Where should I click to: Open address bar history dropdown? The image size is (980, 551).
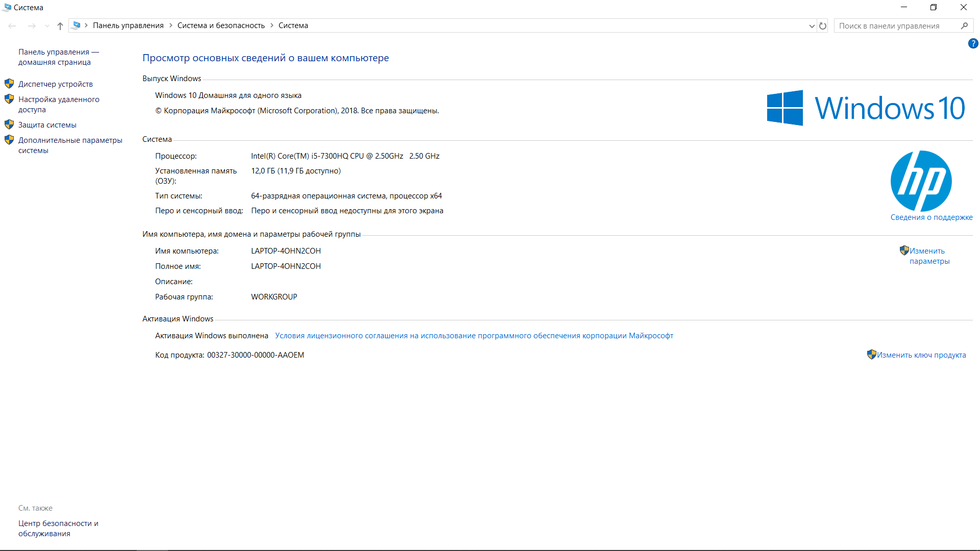812,26
